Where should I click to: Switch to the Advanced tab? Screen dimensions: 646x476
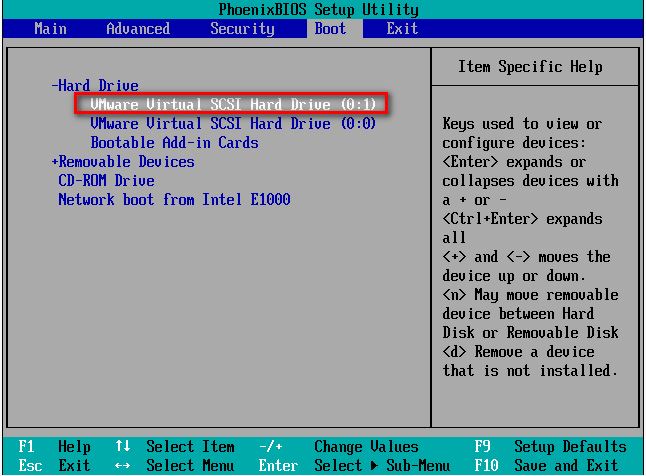138,28
